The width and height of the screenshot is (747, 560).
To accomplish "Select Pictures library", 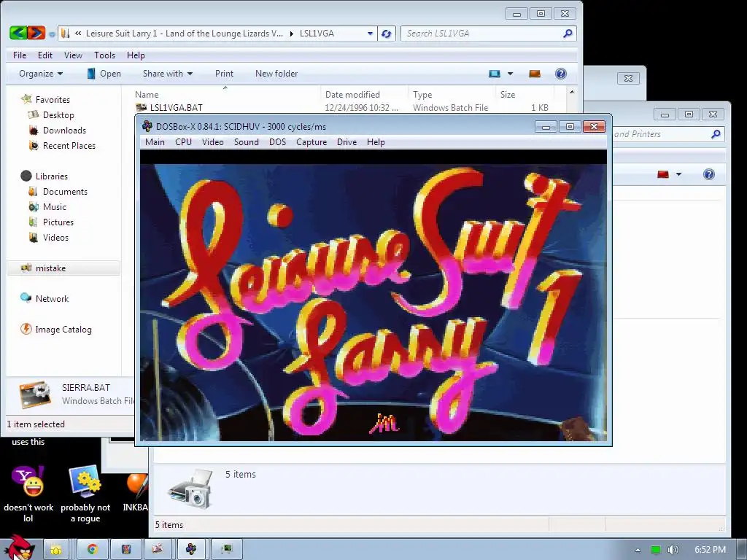I will pos(58,222).
